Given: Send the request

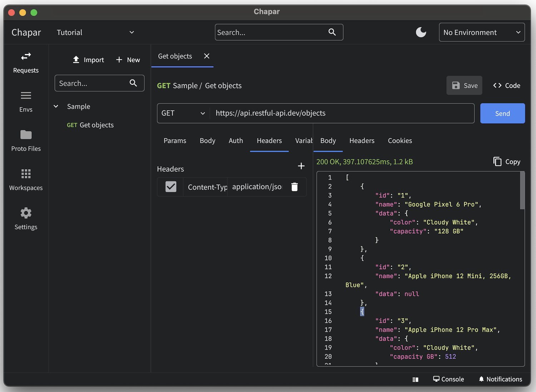Looking at the screenshot, I should 502,114.
